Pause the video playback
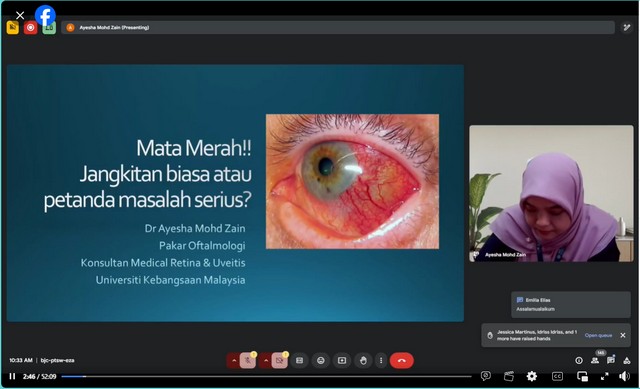The width and height of the screenshot is (640, 389). (x=12, y=376)
